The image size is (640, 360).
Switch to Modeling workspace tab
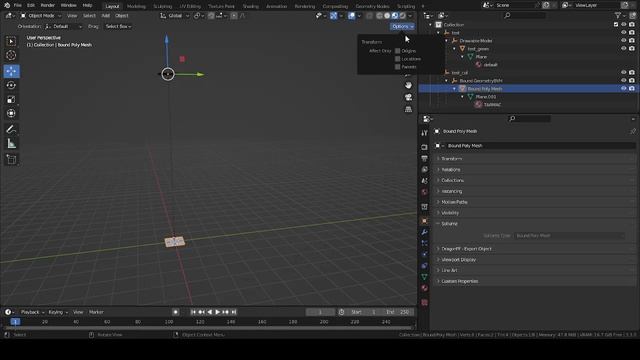click(136, 6)
